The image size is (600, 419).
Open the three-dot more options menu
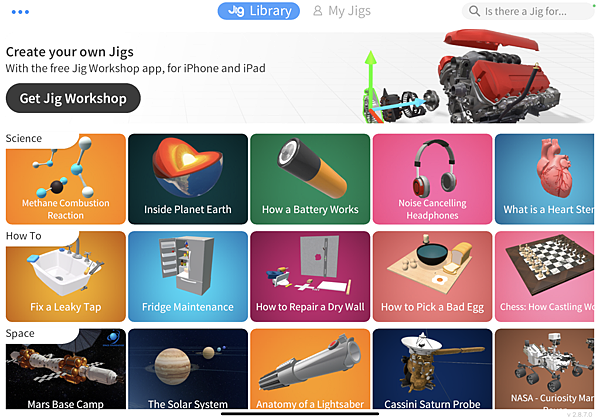(x=20, y=12)
